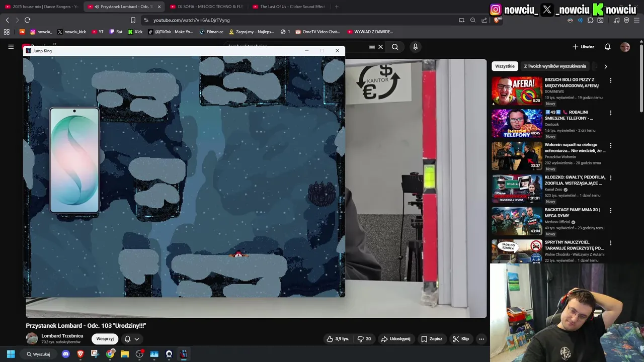Open Lombard Trzebnica channel avatar
The width and height of the screenshot is (644, 362).
pyautogui.click(x=32, y=339)
